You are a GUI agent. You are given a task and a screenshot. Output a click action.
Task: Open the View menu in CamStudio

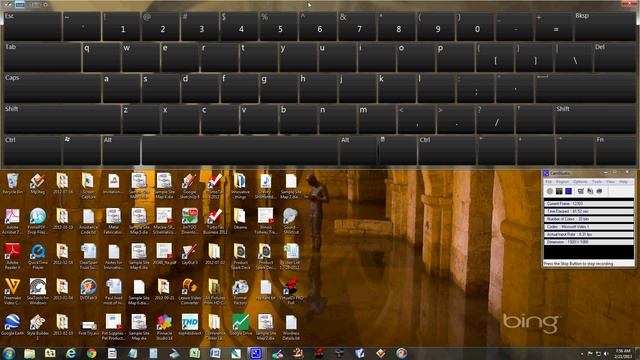(610, 182)
